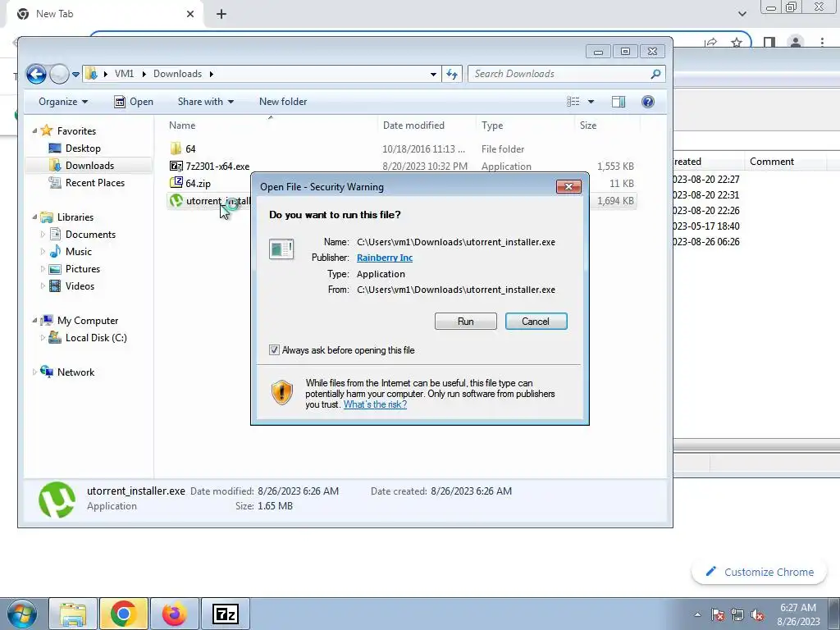Viewport: 840px width, 630px height.
Task: Open the Chrome three-dot menu
Action: pos(822,43)
